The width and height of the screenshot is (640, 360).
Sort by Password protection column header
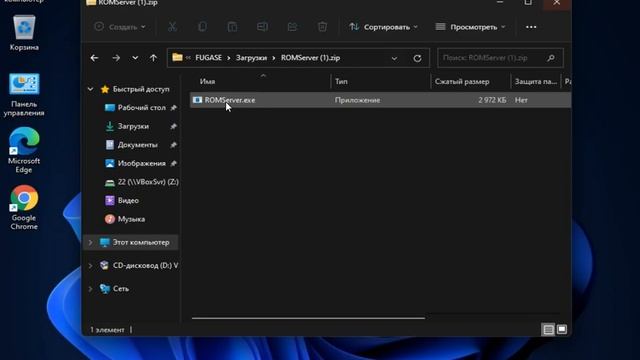tap(536, 82)
